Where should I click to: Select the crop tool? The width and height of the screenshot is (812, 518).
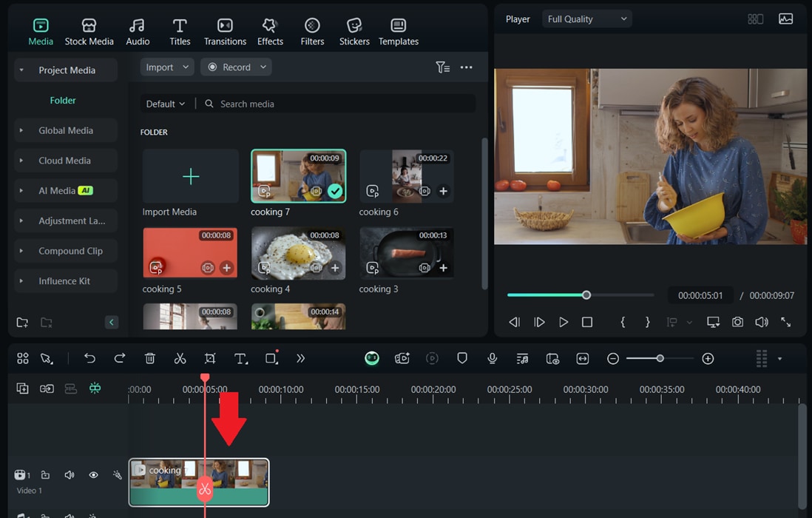(210, 358)
